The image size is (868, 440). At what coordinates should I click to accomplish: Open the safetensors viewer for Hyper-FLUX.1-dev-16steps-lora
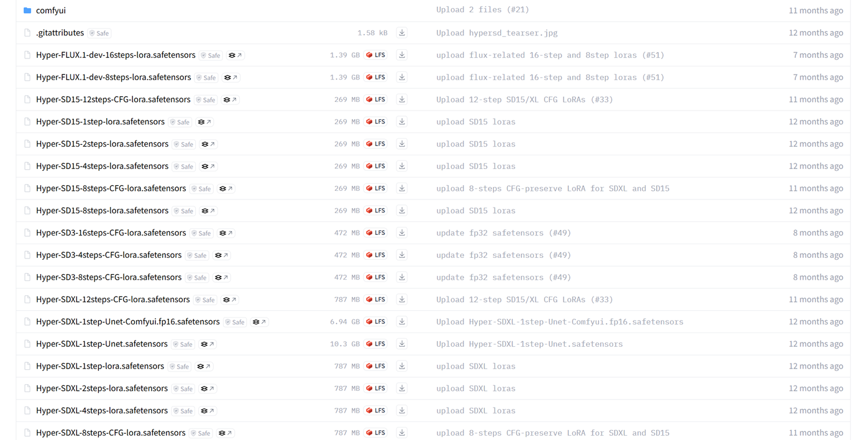point(234,55)
